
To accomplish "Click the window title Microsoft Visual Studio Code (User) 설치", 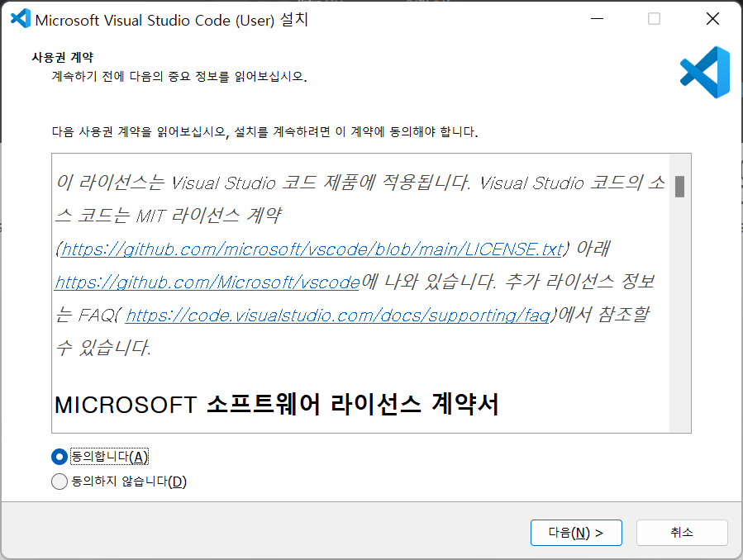I will point(172,20).
